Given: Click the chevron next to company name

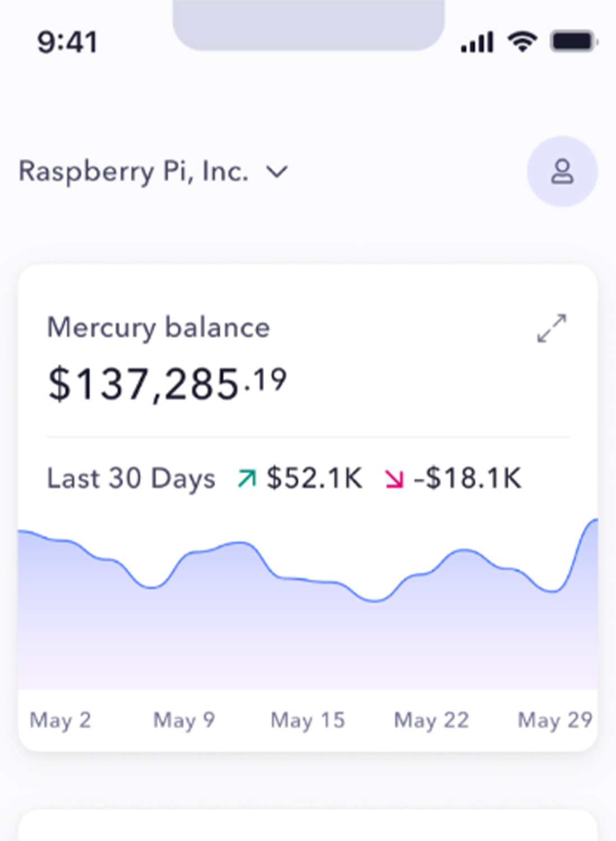Looking at the screenshot, I should [277, 172].
